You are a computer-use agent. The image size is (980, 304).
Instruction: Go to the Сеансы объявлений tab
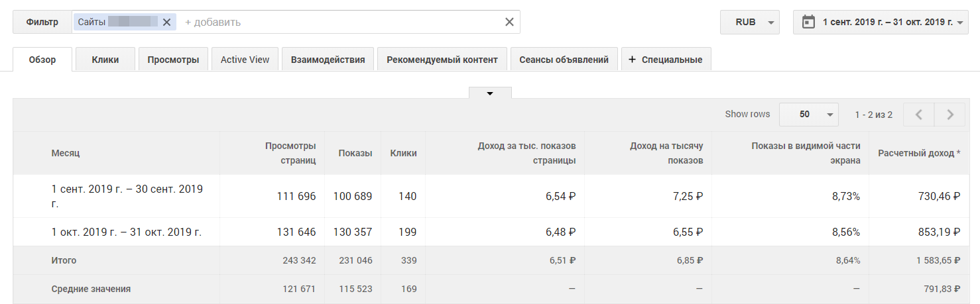(x=564, y=60)
